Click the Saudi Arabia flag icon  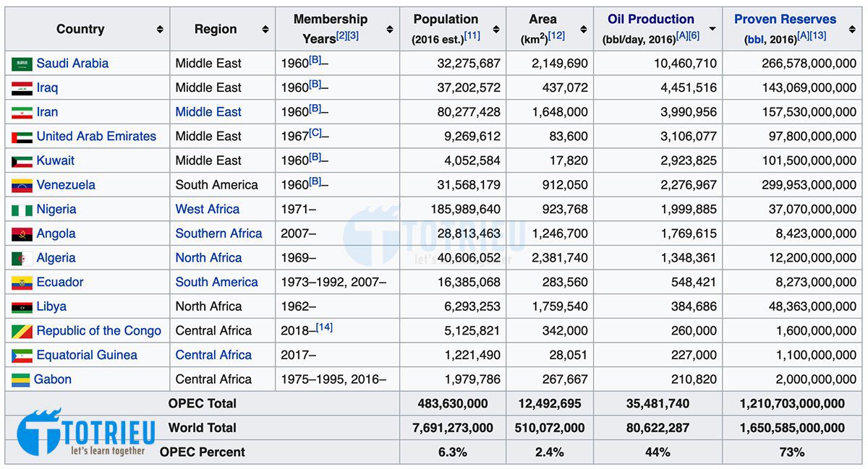[22, 64]
